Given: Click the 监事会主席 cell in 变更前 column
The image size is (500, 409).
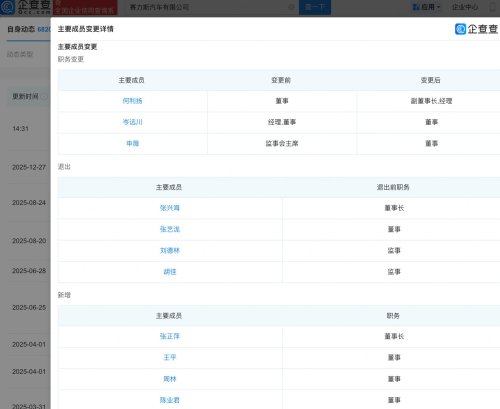Looking at the screenshot, I should (282, 143).
